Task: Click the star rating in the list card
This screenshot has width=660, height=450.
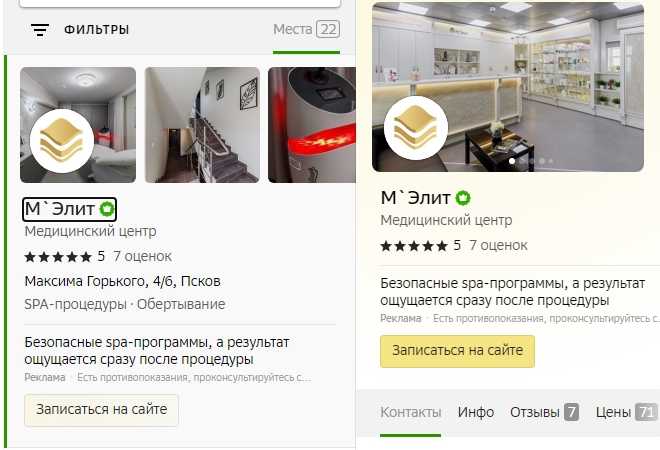Action: pyautogui.click(x=58, y=256)
